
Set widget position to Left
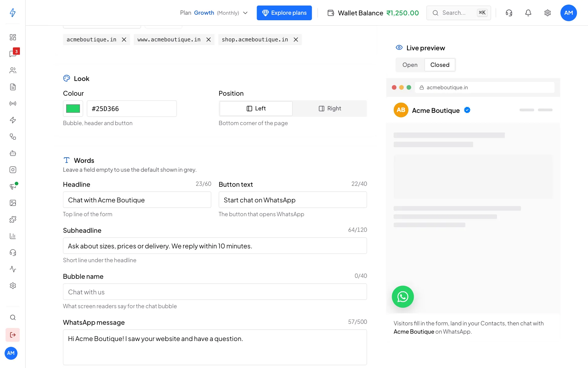click(256, 109)
